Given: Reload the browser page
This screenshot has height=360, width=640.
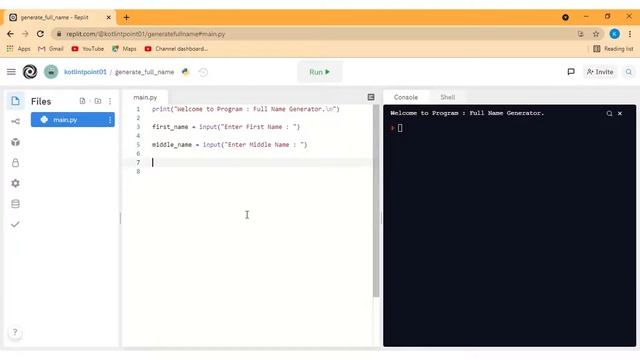Looking at the screenshot, I should click(40, 34).
